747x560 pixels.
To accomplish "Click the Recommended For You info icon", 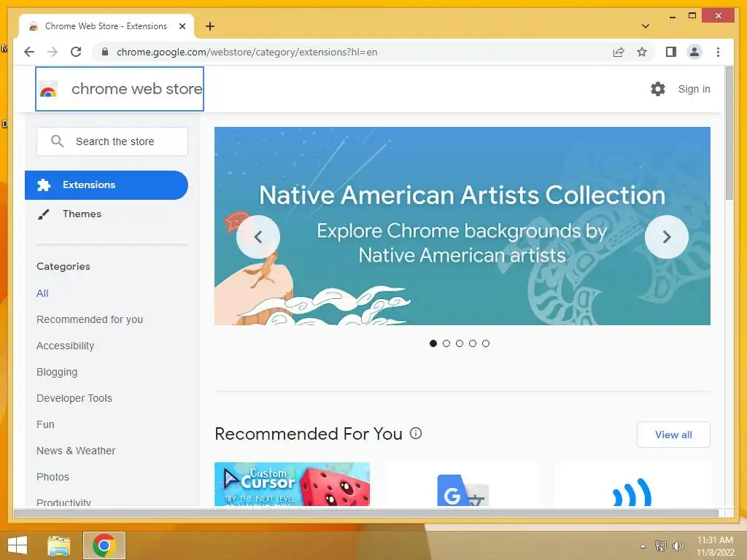I will [x=416, y=433].
